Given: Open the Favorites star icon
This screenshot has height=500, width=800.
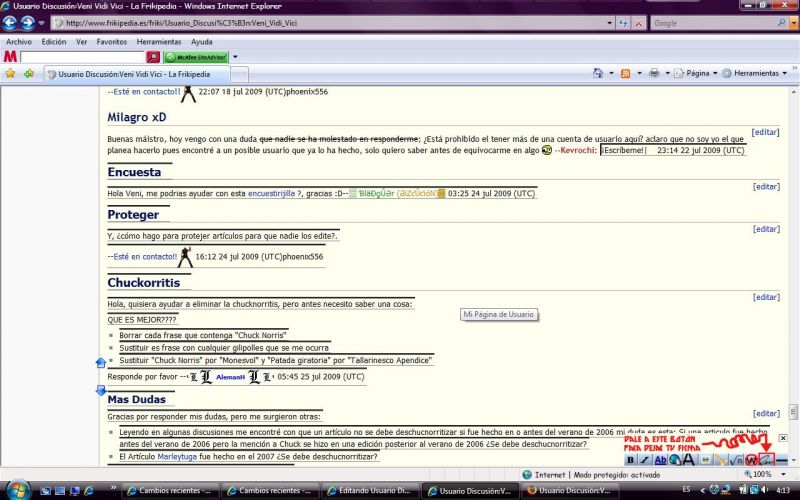Looking at the screenshot, I should 10,74.
